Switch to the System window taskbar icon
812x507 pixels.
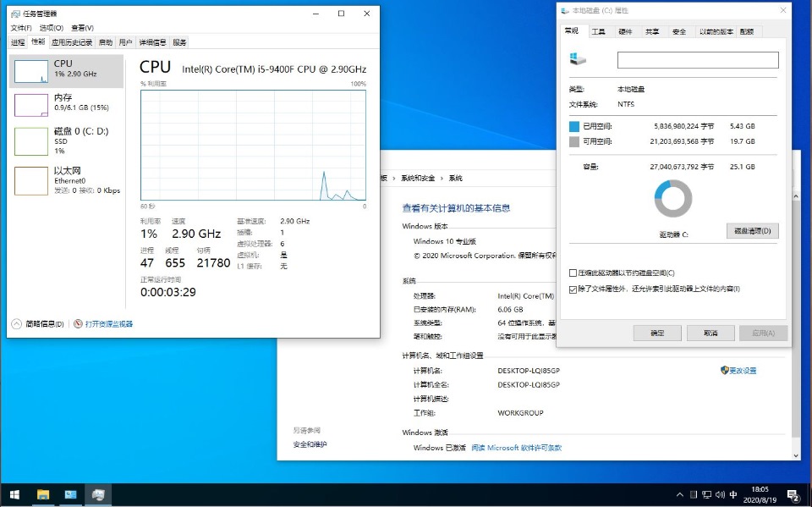(70, 494)
